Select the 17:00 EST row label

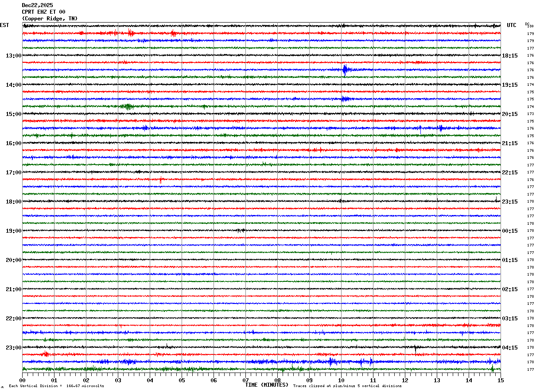point(13,173)
